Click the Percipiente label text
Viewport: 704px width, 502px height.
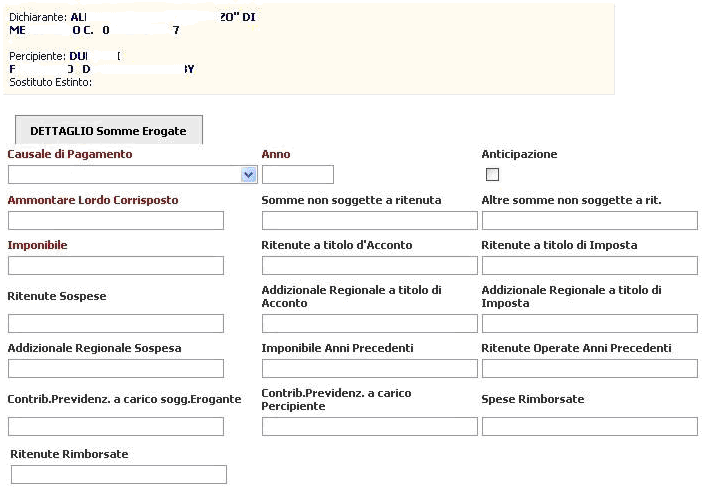[37, 56]
